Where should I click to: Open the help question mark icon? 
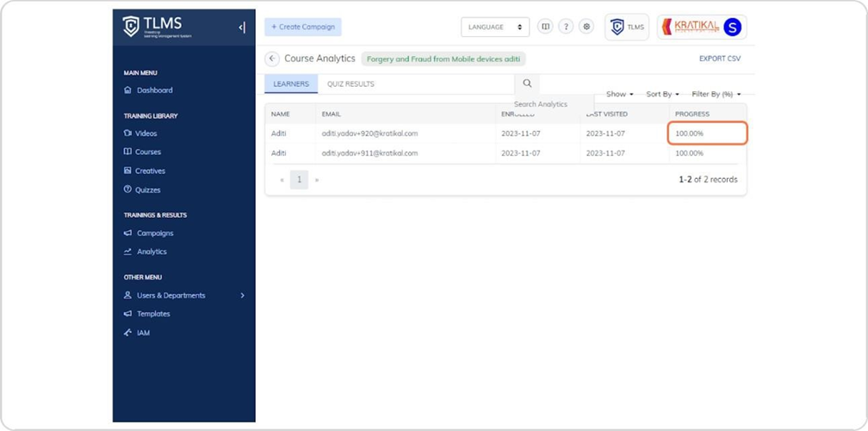(x=565, y=27)
